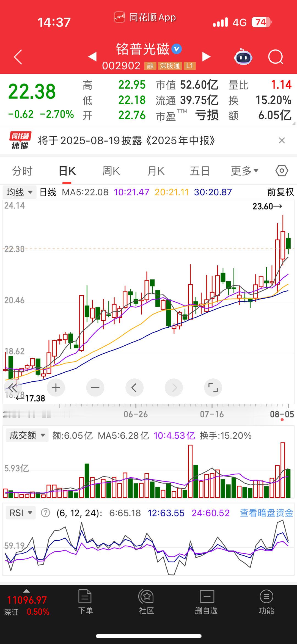Viewport: 297px width, 644px height.
Task: Tap the 17.38 low price marker
Action: [30, 398]
